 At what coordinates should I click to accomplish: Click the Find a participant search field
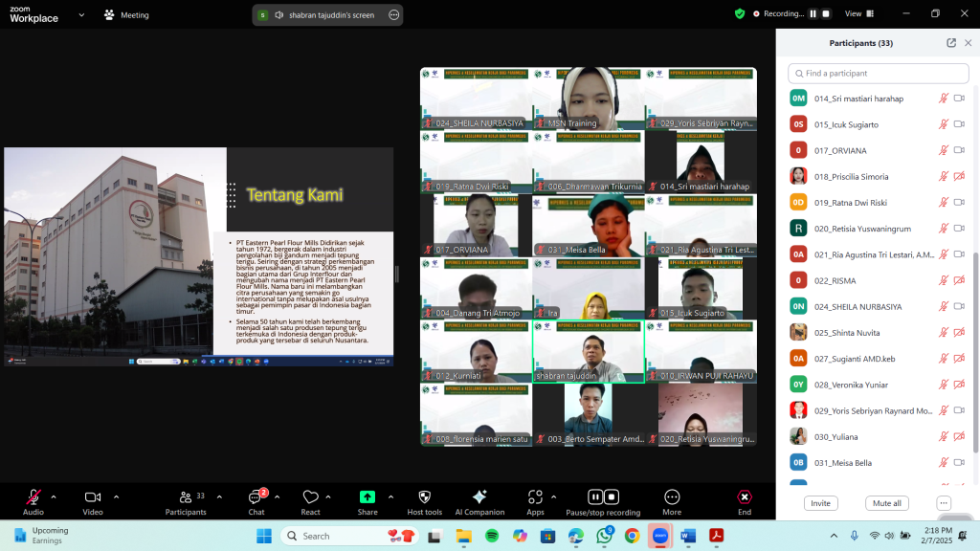click(879, 74)
